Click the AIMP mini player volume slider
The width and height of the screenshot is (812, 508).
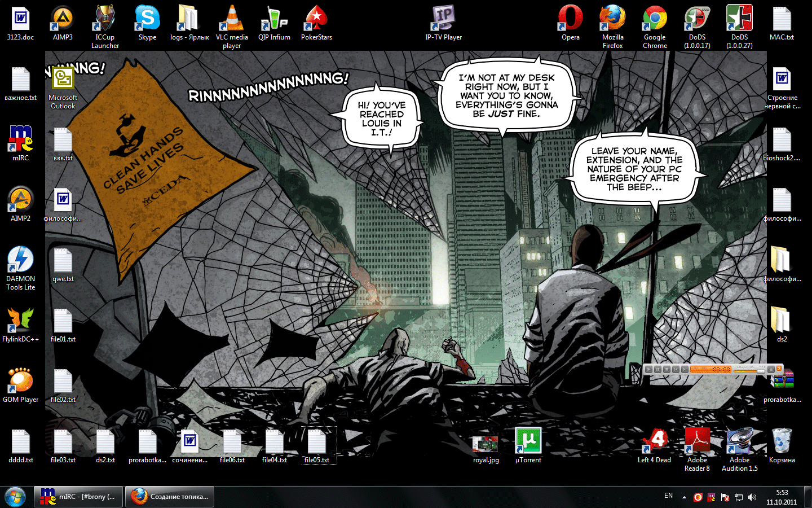pyautogui.click(x=749, y=371)
